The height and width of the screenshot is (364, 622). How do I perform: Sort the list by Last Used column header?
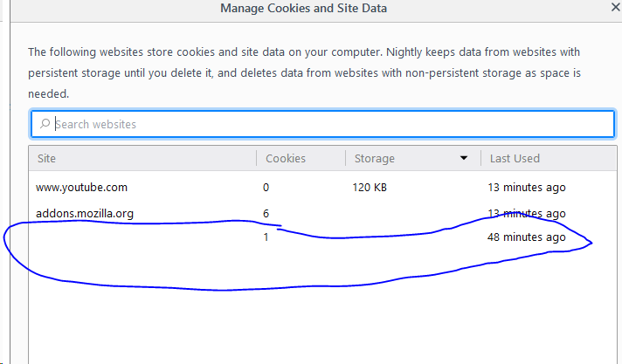click(x=549, y=158)
